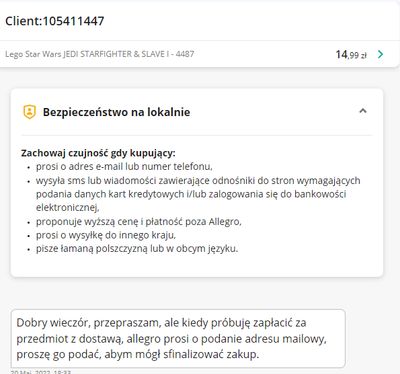Viewport: 400px width, 374px height.
Task: Click the 14,99 zł price
Action: point(351,54)
